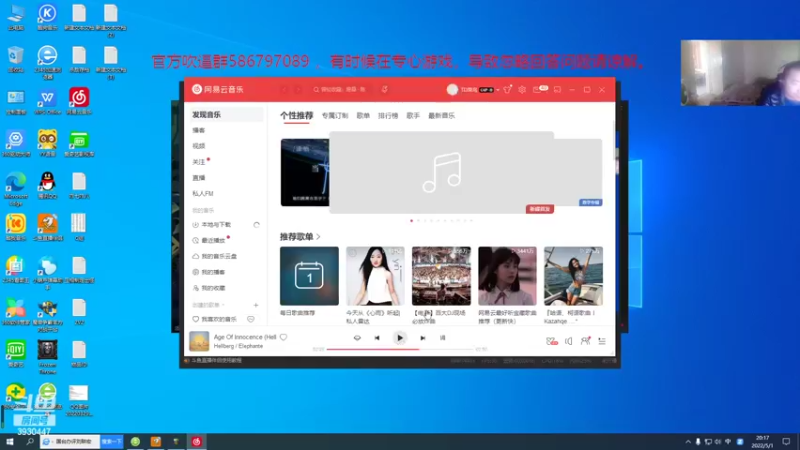Open 发现音乐 in the sidebar
Screen dimensions: 800x450
226,115
